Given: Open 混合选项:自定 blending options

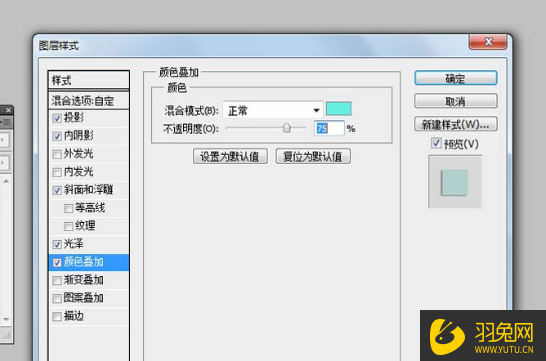Looking at the screenshot, I should pyautogui.click(x=88, y=101).
